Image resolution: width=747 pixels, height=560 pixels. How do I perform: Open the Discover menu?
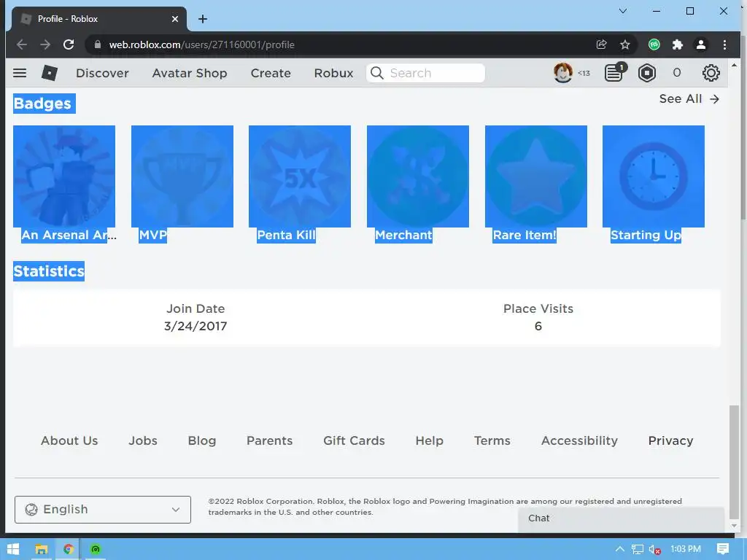coord(102,73)
